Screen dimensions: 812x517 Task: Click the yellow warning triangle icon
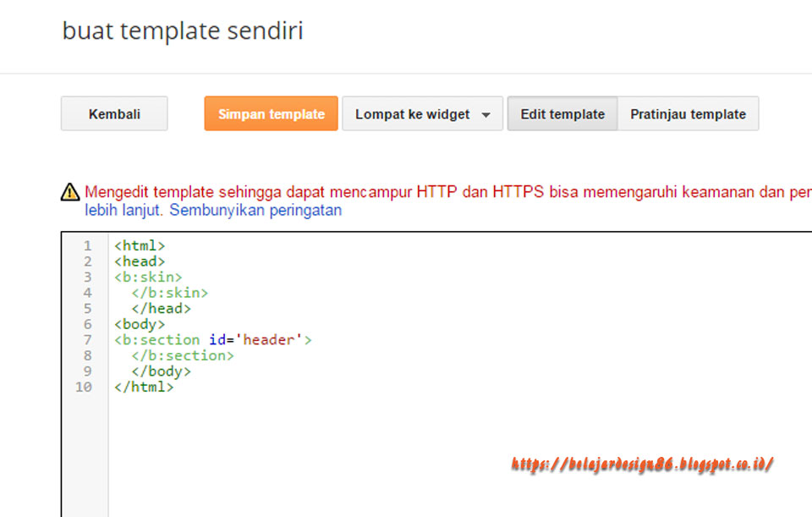coord(70,192)
